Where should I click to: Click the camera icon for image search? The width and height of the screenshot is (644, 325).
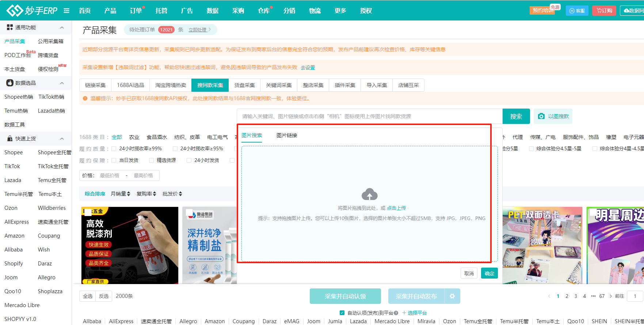(x=541, y=116)
